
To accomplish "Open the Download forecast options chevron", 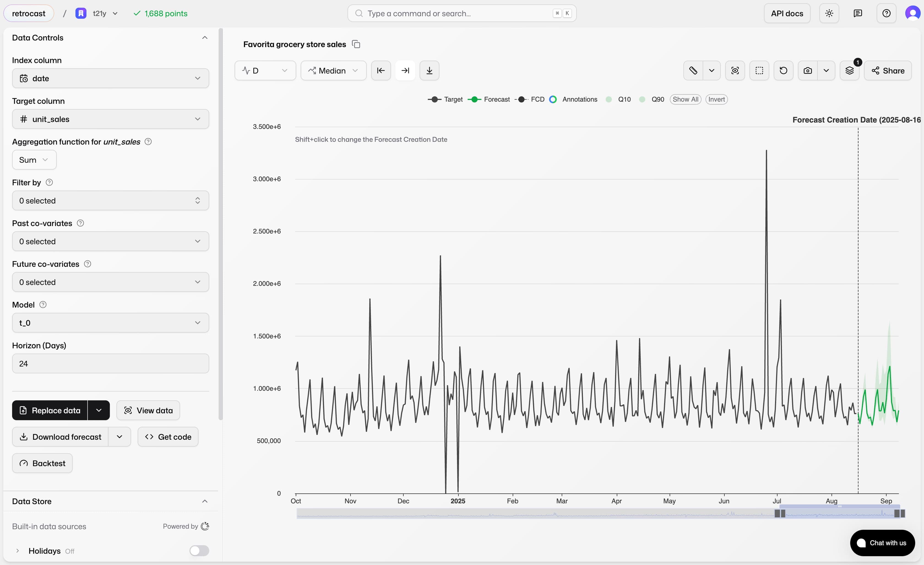I will (119, 437).
